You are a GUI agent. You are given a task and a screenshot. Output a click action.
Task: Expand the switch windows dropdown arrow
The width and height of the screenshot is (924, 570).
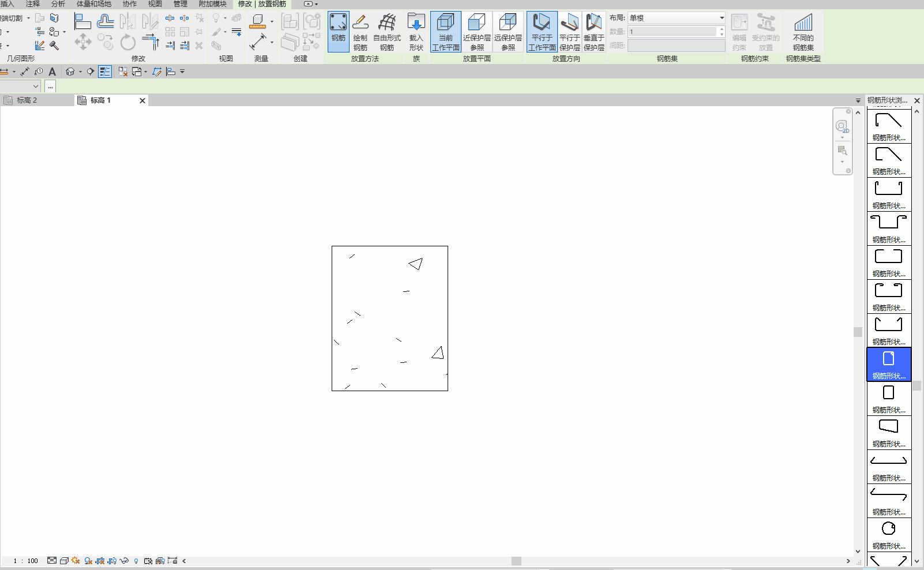click(x=146, y=72)
